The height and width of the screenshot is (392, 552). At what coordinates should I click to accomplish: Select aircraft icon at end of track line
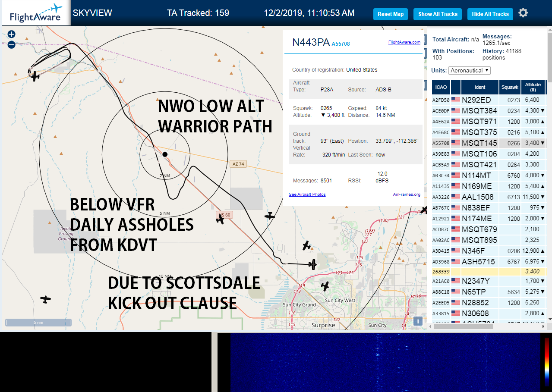[x=313, y=263]
